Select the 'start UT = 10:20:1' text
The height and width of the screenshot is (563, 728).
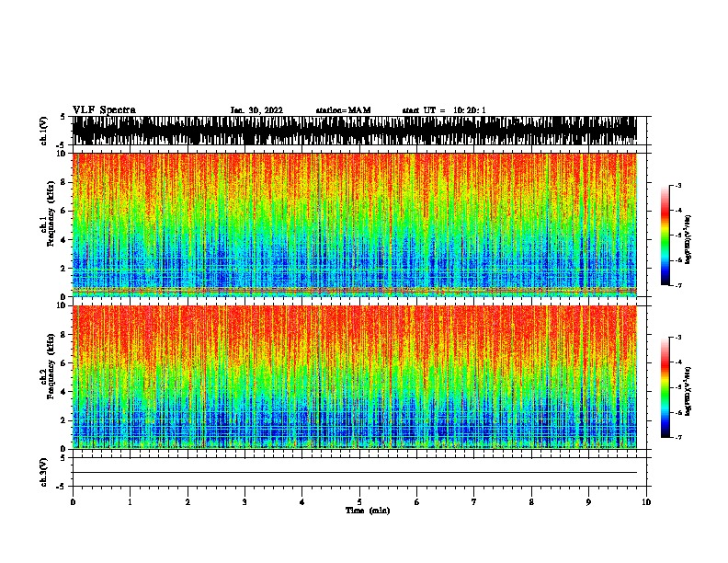444,110
